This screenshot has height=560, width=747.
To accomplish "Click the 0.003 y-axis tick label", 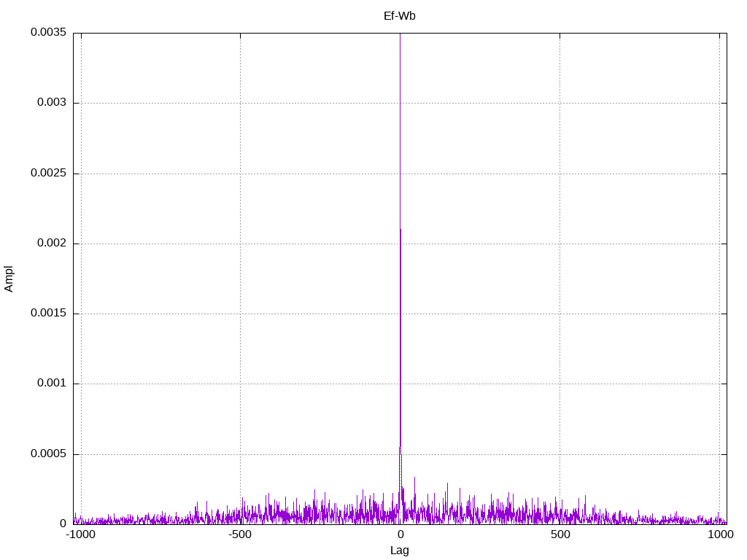I will pos(52,102).
